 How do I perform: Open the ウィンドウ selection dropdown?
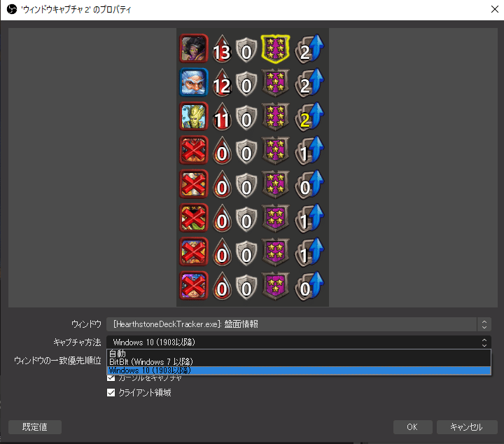[x=299, y=324]
